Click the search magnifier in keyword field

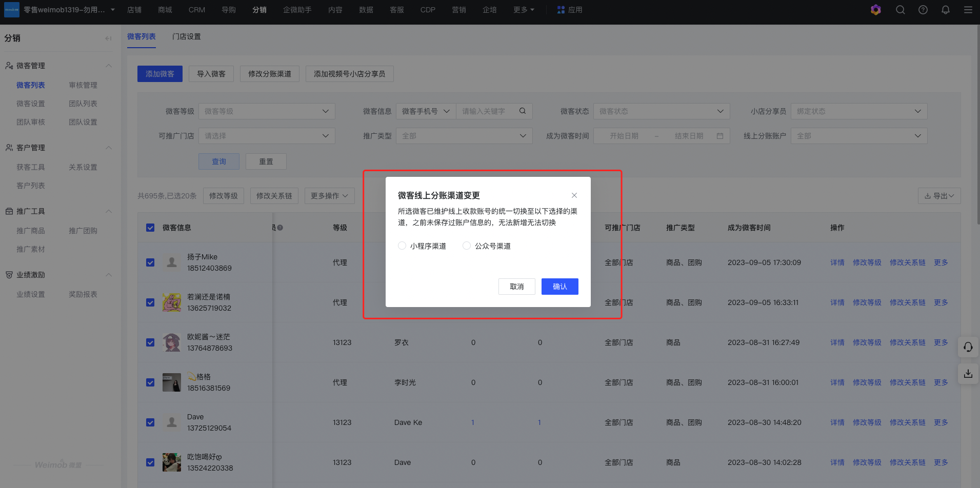click(523, 111)
